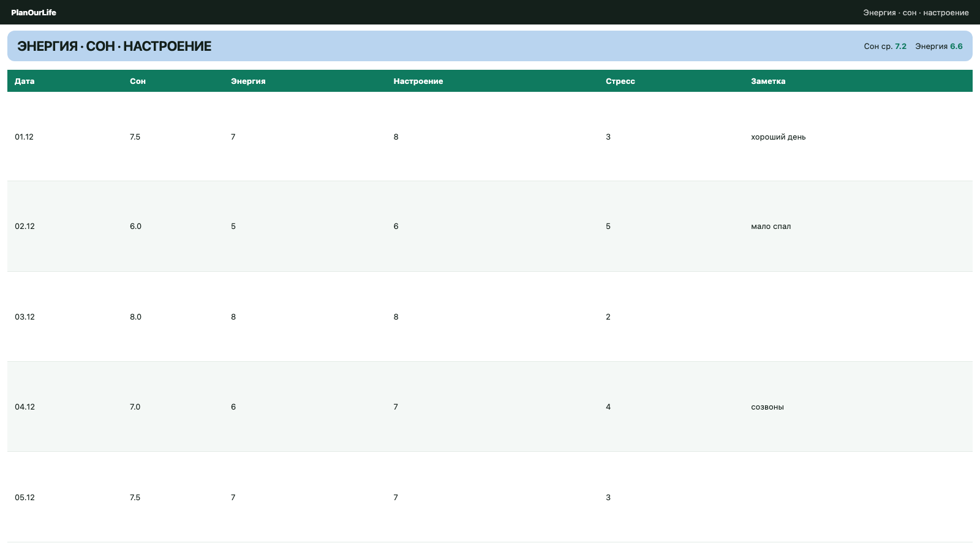Click stress value 4 in the 04.12 row
The width and height of the screenshot is (980, 551).
point(608,407)
